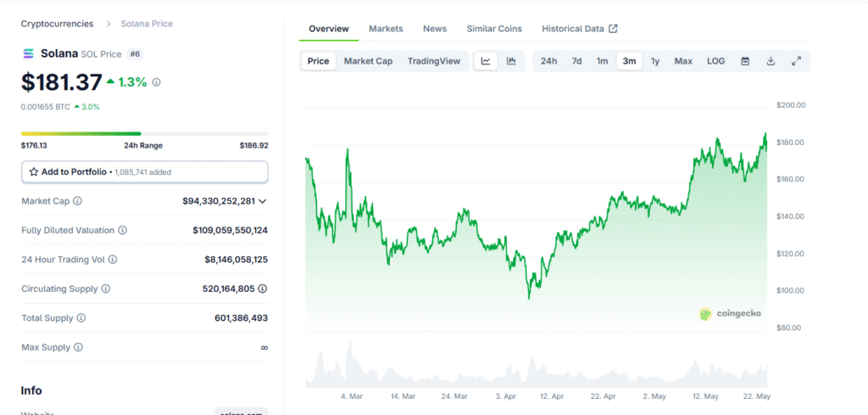Set chart range to Max
868x415 pixels.
(x=683, y=61)
